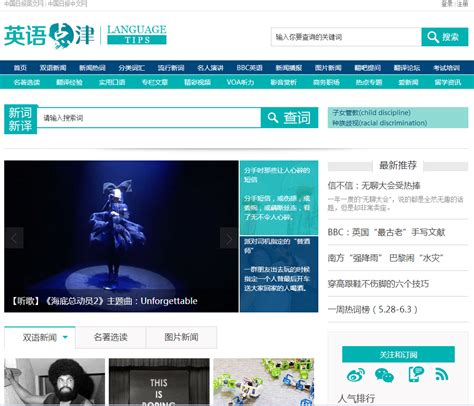The image size is (474, 406).
Task: Open the 中国日报中文网 link
Action: coord(67,4)
